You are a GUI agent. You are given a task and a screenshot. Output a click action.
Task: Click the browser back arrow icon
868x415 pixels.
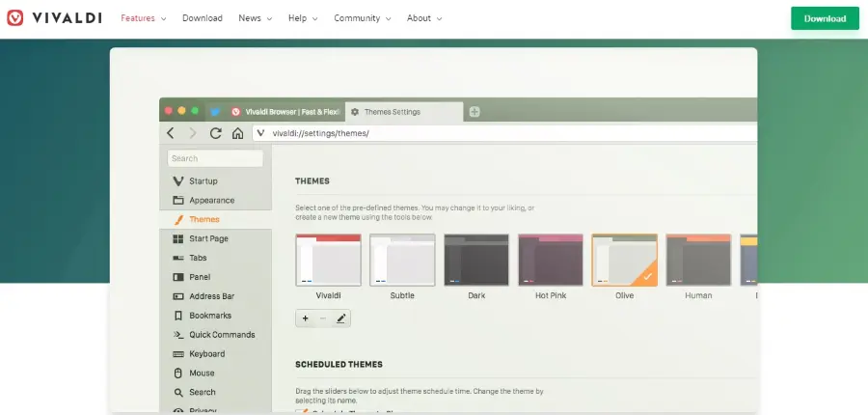171,133
